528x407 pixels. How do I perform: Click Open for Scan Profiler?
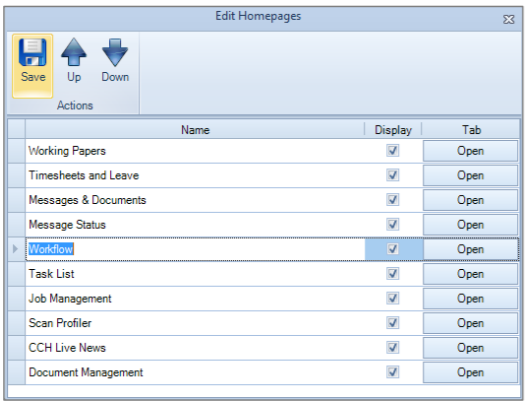point(470,323)
